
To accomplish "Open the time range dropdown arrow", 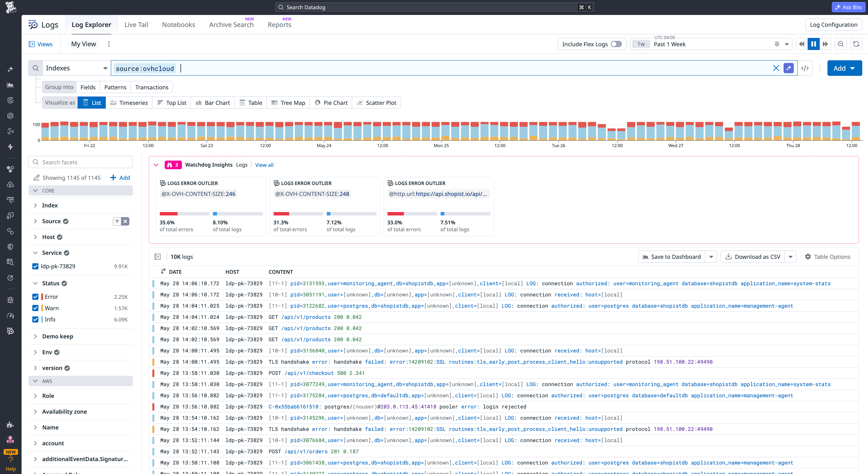I will [x=787, y=44].
